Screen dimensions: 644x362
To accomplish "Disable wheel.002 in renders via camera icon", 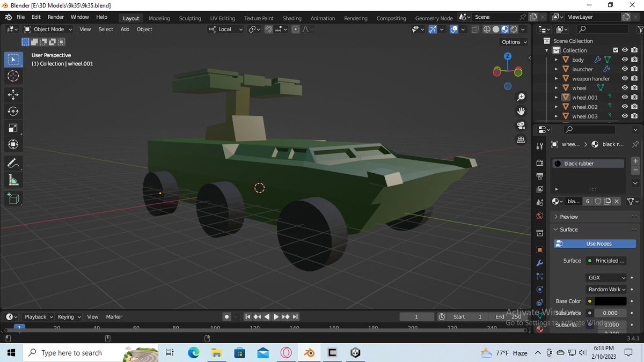I will (634, 106).
